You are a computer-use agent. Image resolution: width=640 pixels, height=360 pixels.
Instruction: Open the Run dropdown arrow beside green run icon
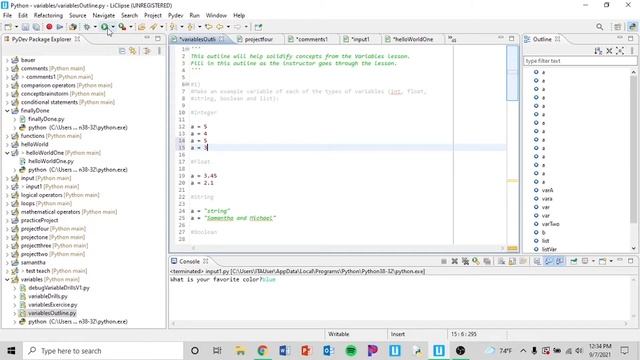pos(113,27)
